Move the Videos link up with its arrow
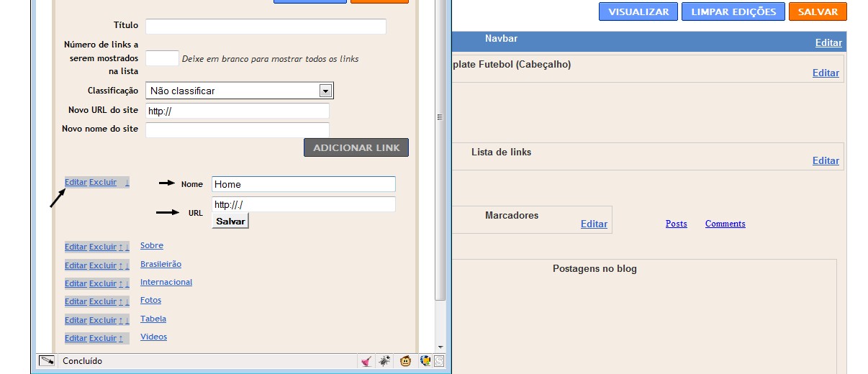The image size is (868, 374). 121,338
